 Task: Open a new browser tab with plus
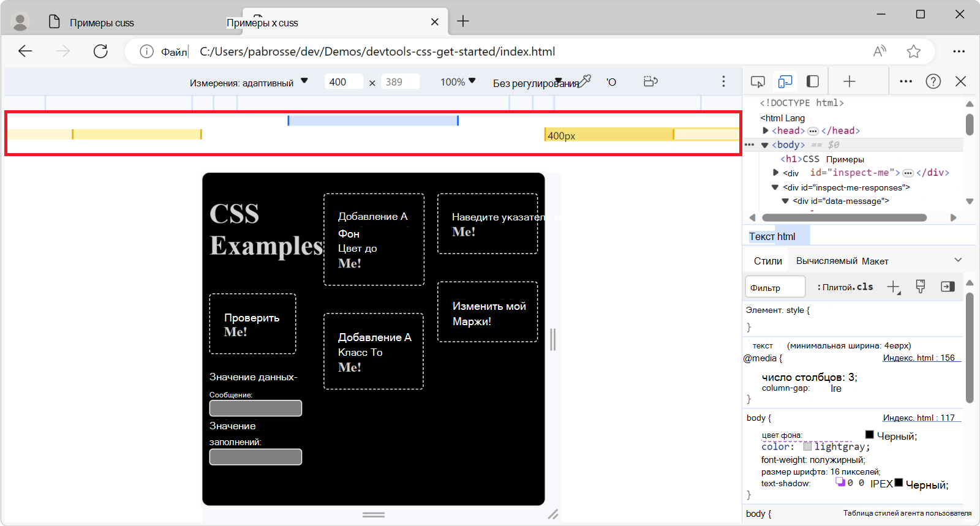click(463, 21)
